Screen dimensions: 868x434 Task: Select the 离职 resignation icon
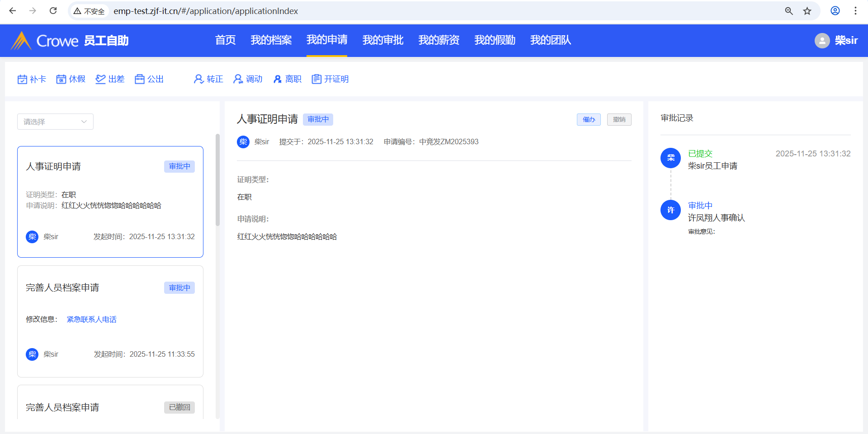[278, 80]
